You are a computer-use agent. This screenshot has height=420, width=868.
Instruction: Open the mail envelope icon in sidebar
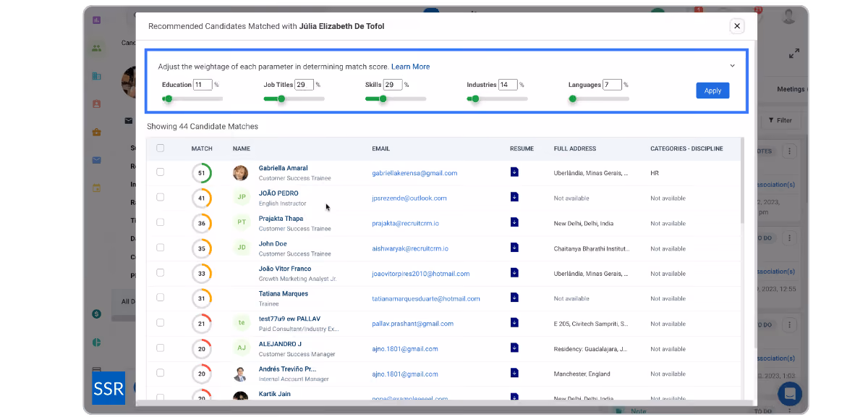tap(96, 160)
